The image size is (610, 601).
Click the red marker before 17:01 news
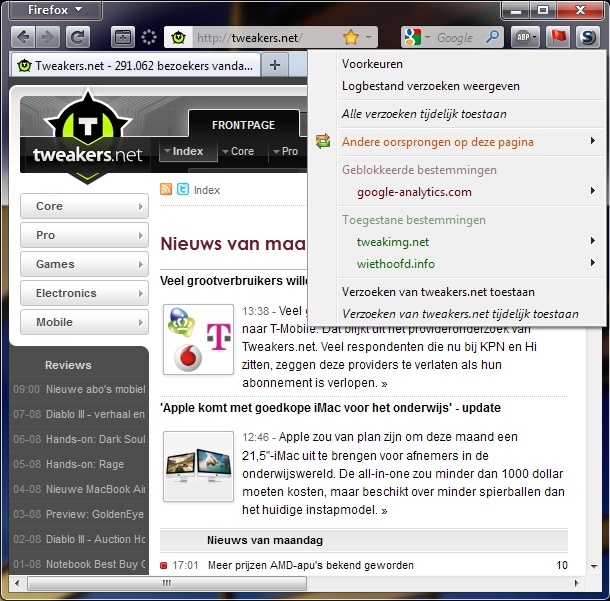(x=164, y=565)
